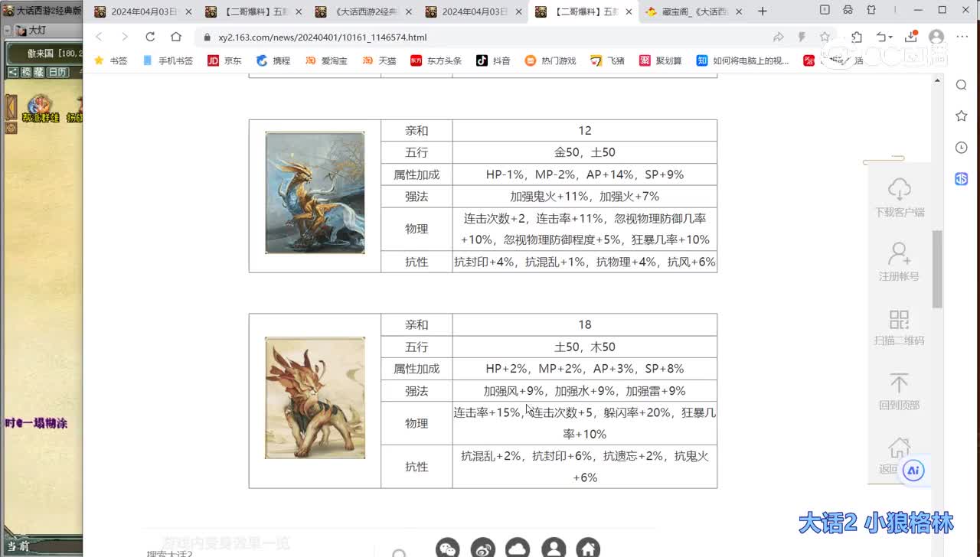Screen dimensions: 980x557
Task: Click 注册帐号 register account button
Action: pyautogui.click(x=899, y=262)
